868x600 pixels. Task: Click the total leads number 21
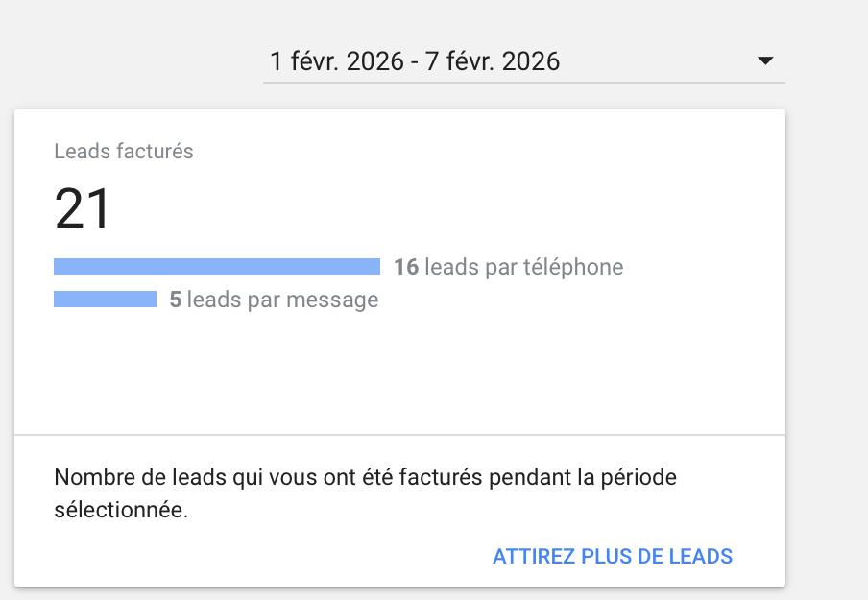[84, 209]
